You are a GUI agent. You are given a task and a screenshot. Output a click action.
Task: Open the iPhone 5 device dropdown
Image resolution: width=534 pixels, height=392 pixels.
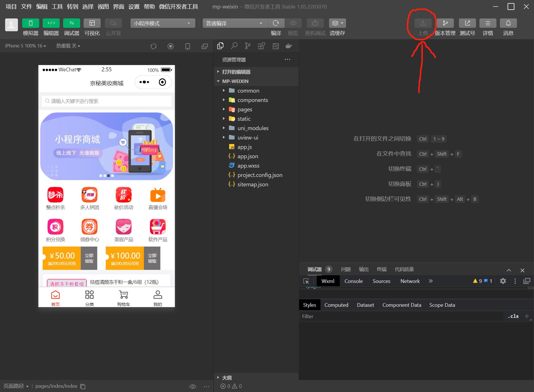coord(25,46)
